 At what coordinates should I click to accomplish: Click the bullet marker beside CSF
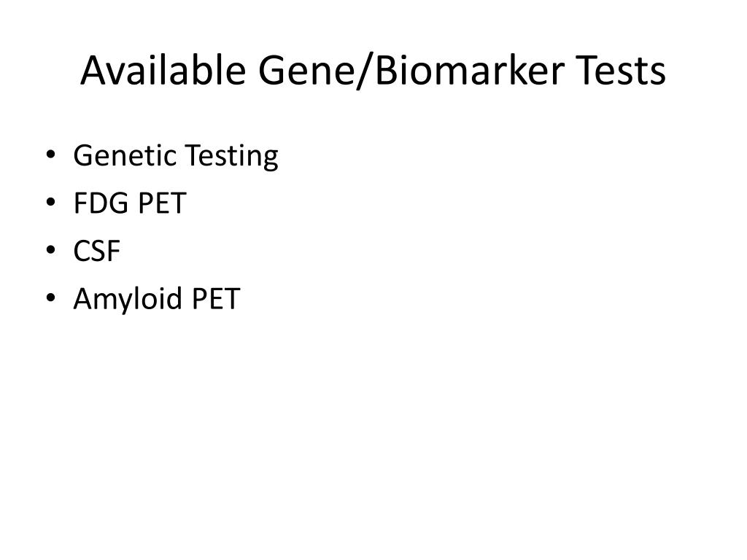coord(51,250)
